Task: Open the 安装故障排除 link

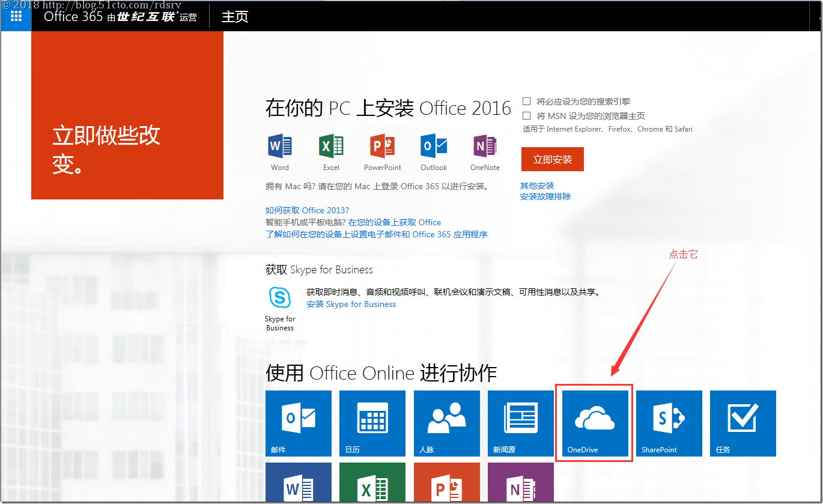Action: click(x=545, y=196)
